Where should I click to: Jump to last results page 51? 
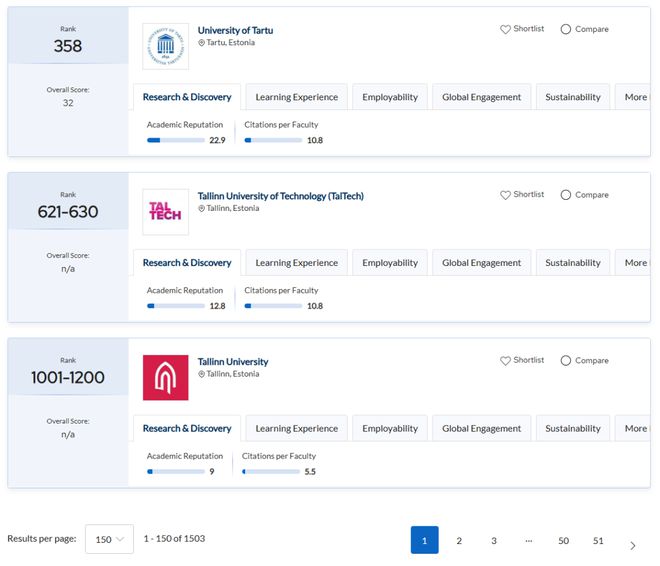click(598, 540)
